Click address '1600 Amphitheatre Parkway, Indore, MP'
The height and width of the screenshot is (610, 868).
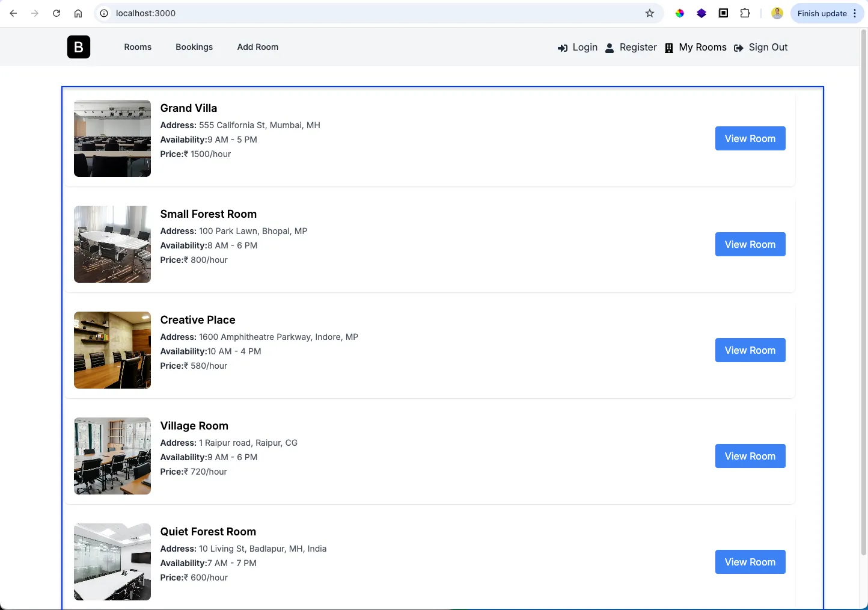tap(279, 337)
